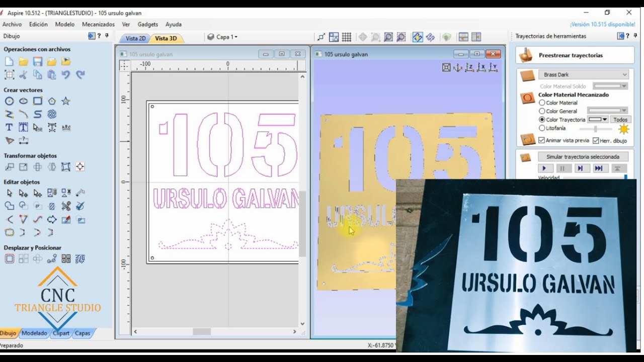
Task: Click the view along Y axis icon
Action: tap(494, 67)
